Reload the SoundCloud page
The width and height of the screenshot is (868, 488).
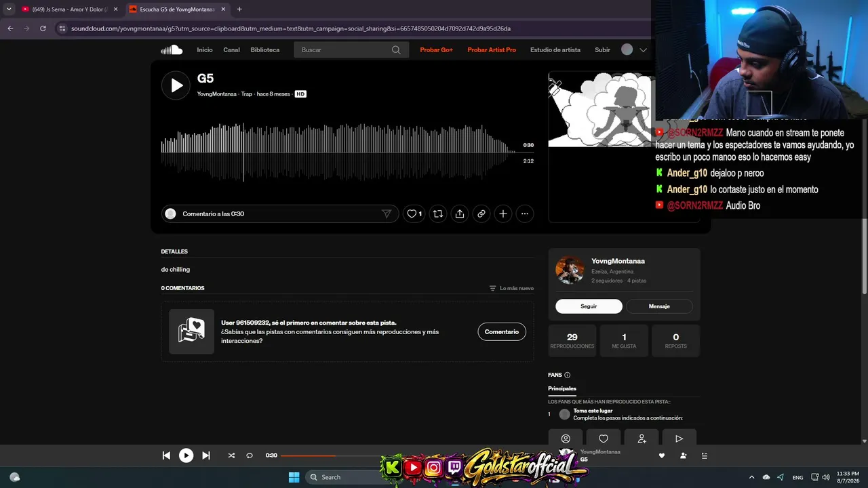tap(43, 28)
